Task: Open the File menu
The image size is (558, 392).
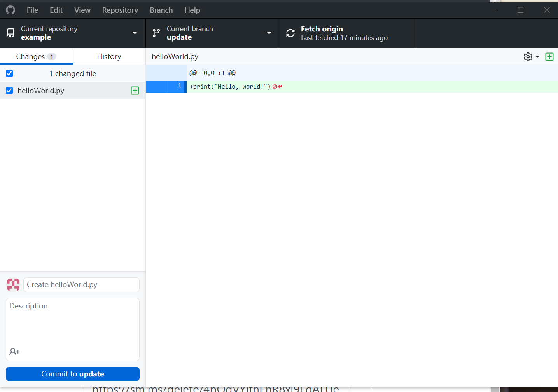Action: tap(32, 10)
